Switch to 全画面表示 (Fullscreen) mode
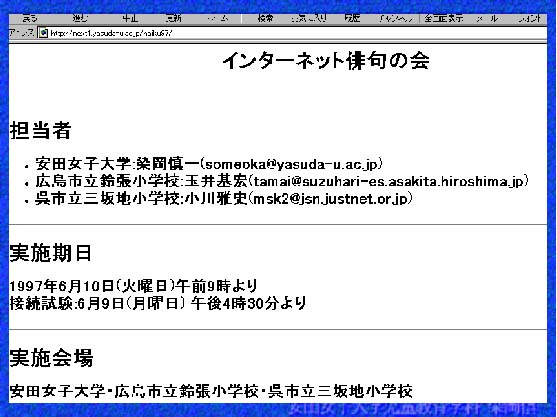Image resolution: width=557 pixels, height=417 pixels. click(x=444, y=18)
